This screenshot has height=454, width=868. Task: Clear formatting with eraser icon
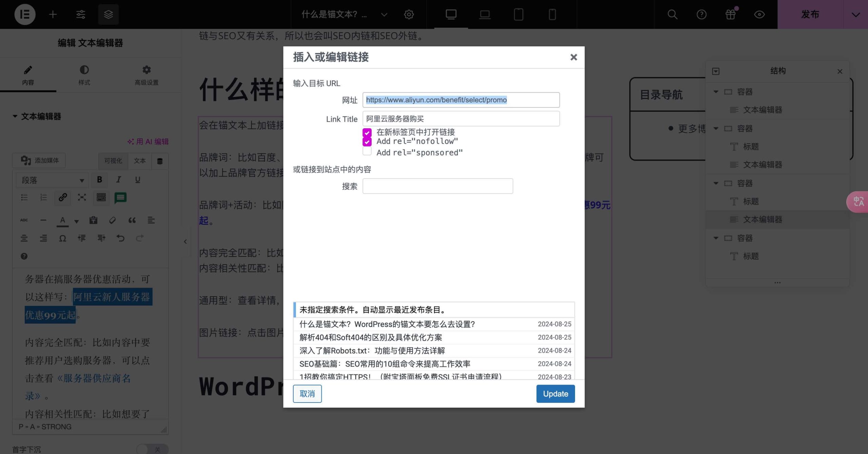pyautogui.click(x=112, y=220)
